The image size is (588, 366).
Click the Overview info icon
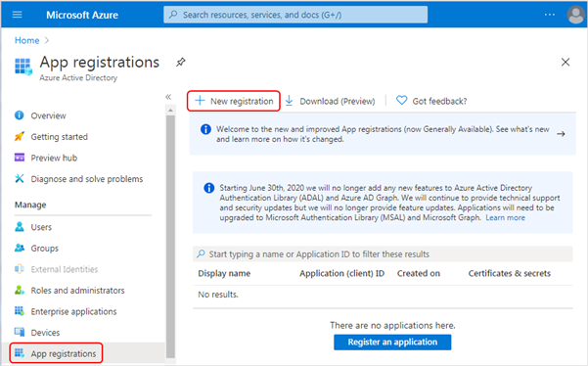point(20,115)
